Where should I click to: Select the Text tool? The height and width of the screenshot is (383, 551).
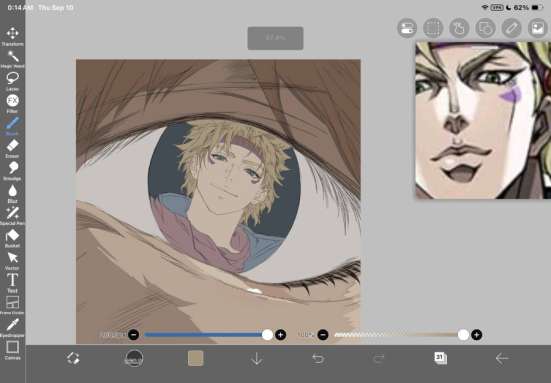(x=12, y=283)
